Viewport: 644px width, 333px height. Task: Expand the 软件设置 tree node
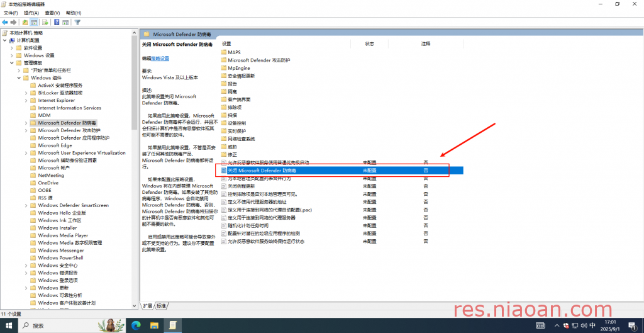12,48
